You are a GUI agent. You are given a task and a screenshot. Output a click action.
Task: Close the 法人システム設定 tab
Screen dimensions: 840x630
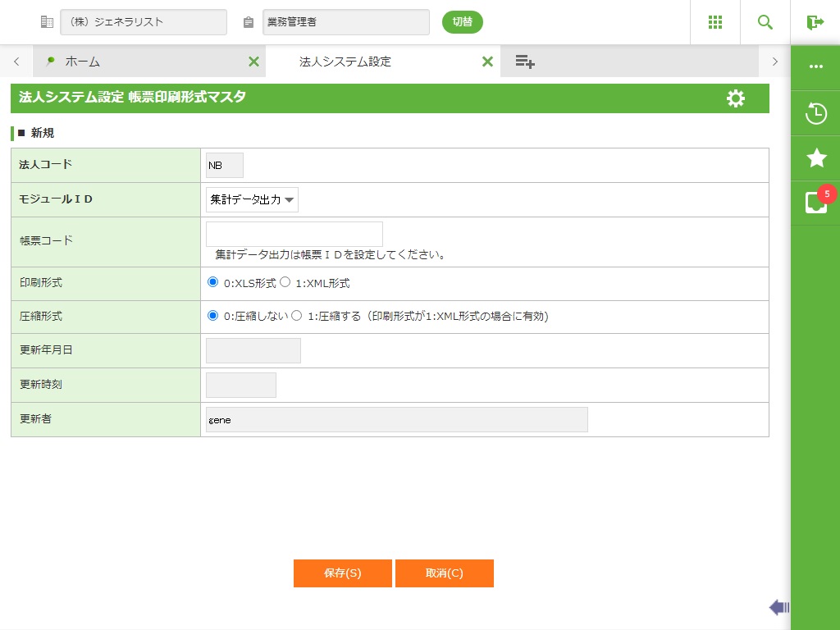click(x=487, y=62)
